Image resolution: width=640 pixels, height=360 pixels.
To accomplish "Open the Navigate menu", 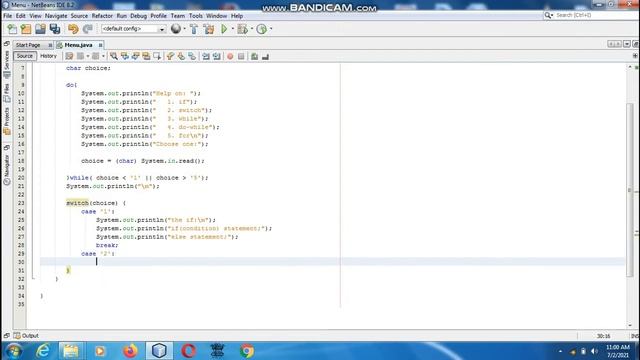I will click(x=56, y=16).
